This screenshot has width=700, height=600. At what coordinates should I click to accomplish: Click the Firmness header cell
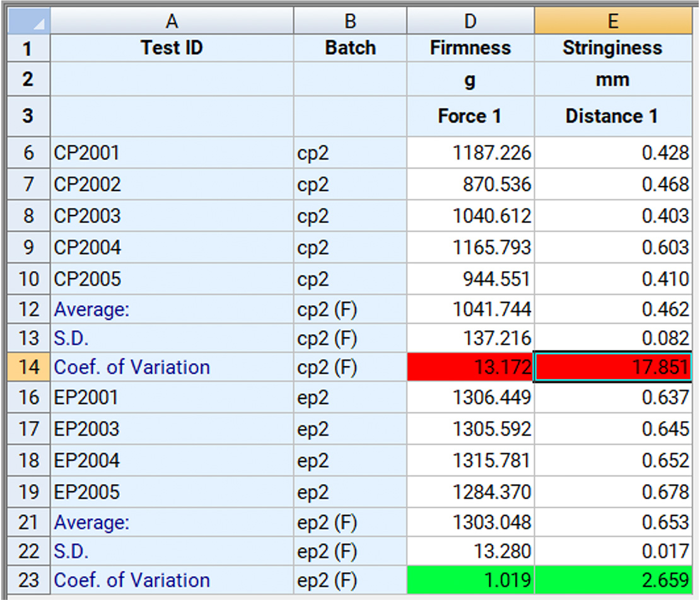(x=470, y=48)
